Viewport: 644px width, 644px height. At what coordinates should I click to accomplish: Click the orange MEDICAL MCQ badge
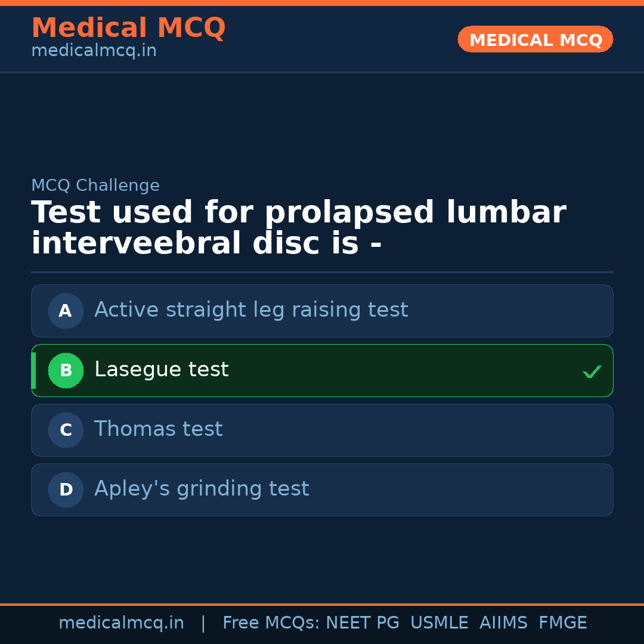tap(535, 39)
